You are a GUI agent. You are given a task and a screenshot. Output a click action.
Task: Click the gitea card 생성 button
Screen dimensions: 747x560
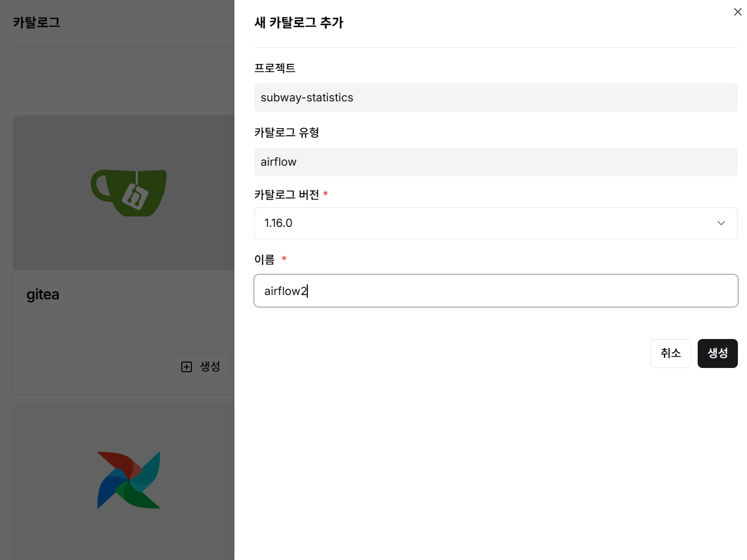pos(200,367)
